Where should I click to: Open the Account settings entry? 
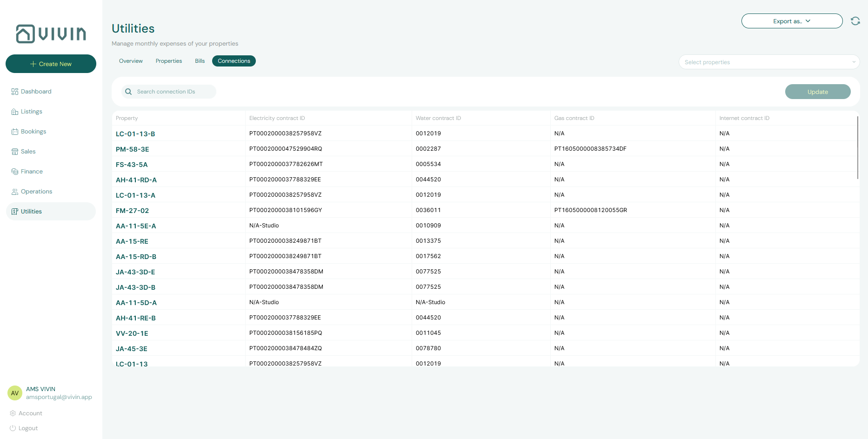tap(13, 413)
